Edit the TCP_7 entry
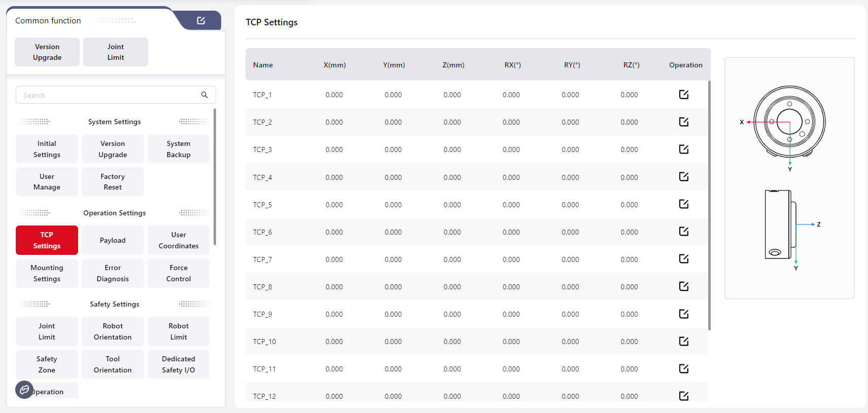Viewport: 868px width, 413px height. [683, 259]
